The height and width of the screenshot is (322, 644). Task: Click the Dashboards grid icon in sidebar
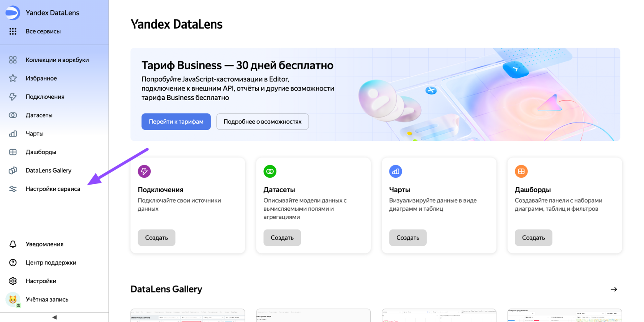pos(13,152)
